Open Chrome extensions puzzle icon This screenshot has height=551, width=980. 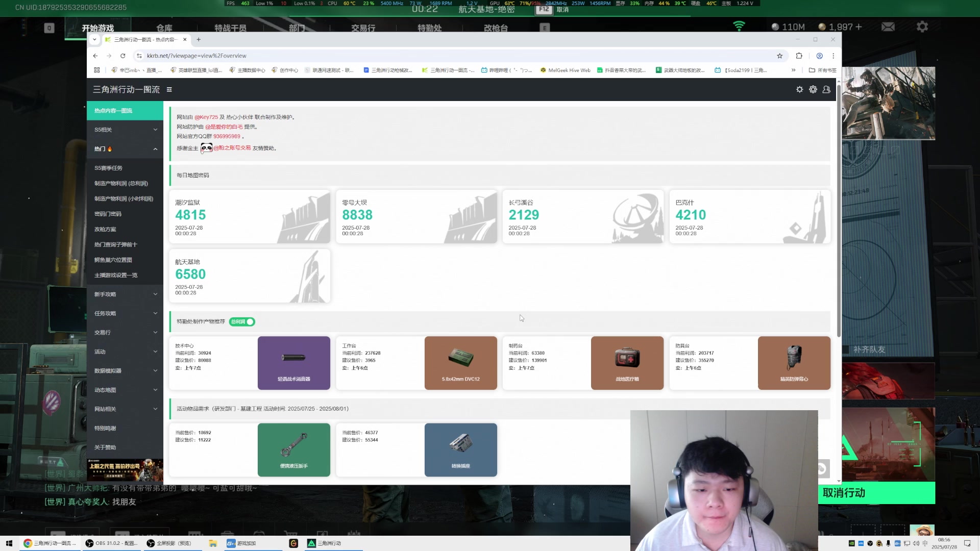click(799, 56)
